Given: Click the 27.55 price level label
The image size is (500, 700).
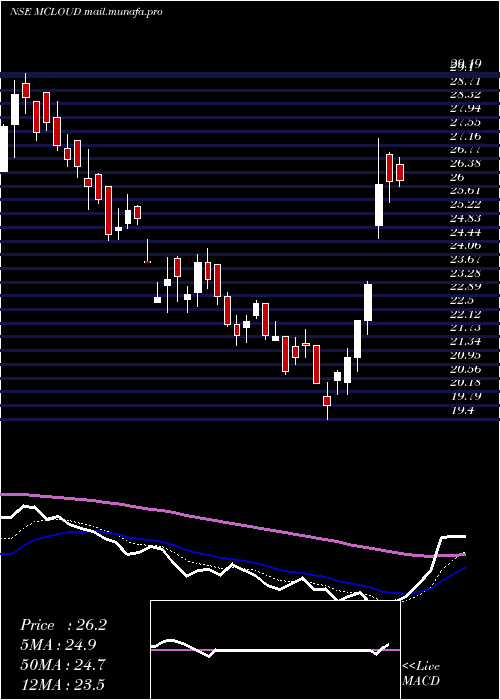Looking at the screenshot, I should [x=465, y=122].
